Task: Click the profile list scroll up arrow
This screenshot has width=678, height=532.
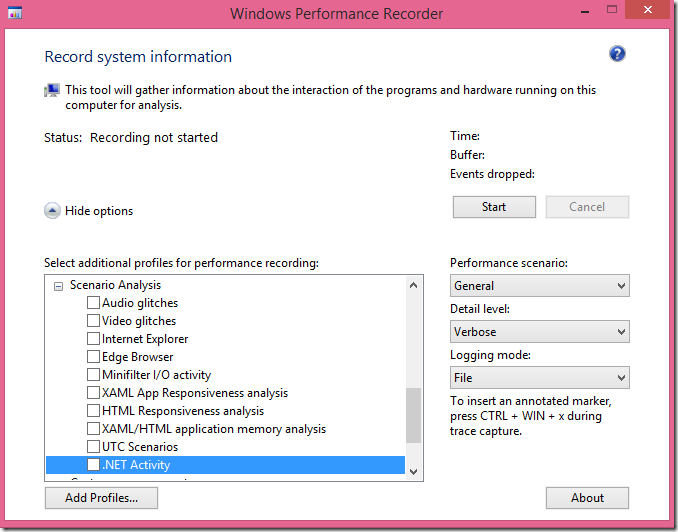Action: point(413,285)
